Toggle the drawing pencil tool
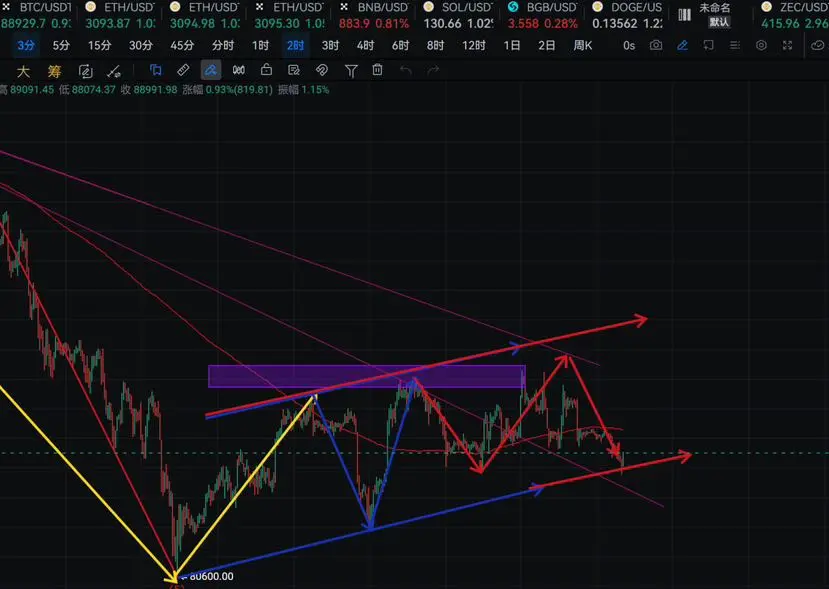Image resolution: width=829 pixels, height=589 pixels. [682, 45]
